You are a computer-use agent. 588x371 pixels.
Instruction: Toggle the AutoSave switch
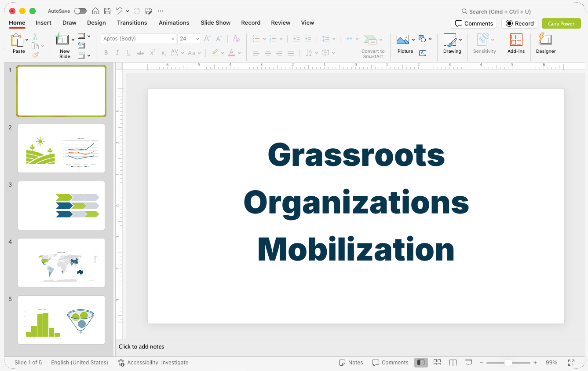pos(80,11)
